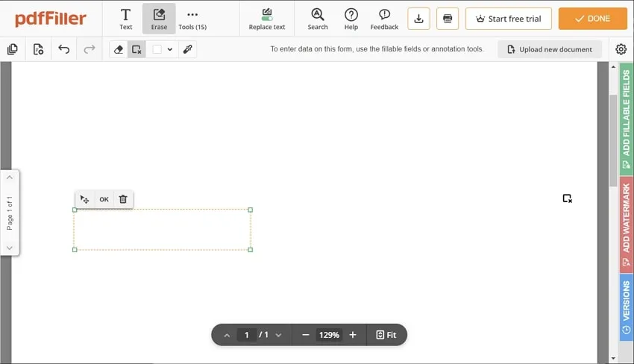Open the ADD WATERMARK tab
Viewport: 634px width, 364px height.
pos(627,225)
